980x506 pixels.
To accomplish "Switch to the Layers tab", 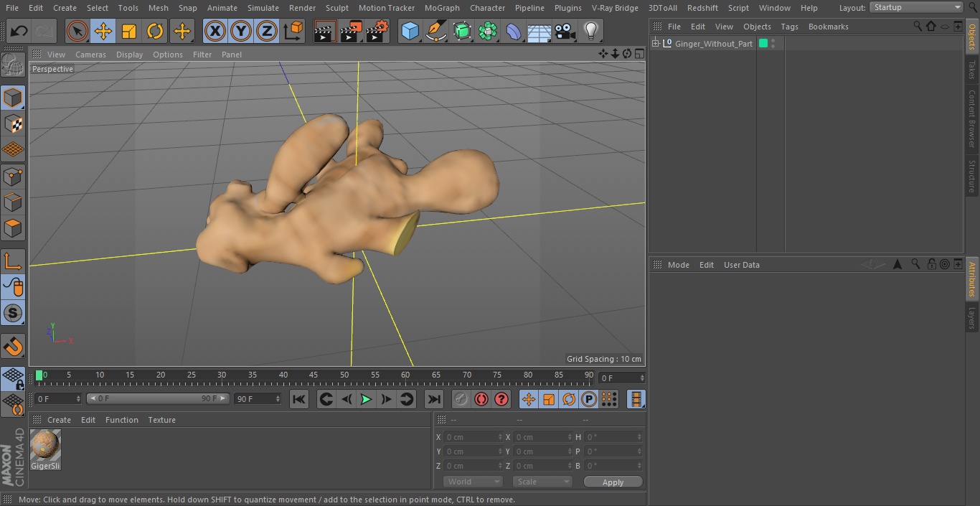I will click(x=972, y=318).
